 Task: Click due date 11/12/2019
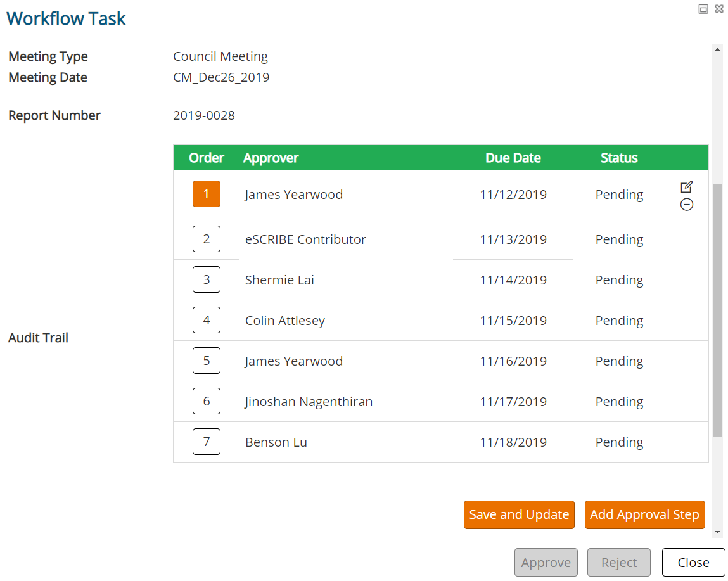point(513,195)
